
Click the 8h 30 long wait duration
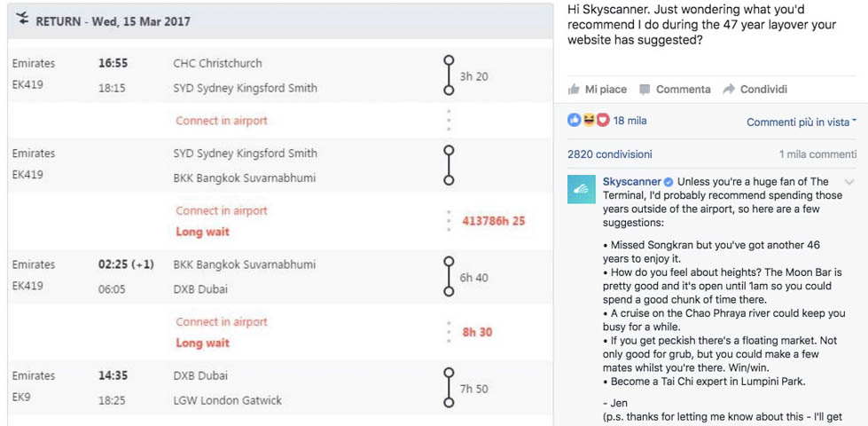(477, 332)
